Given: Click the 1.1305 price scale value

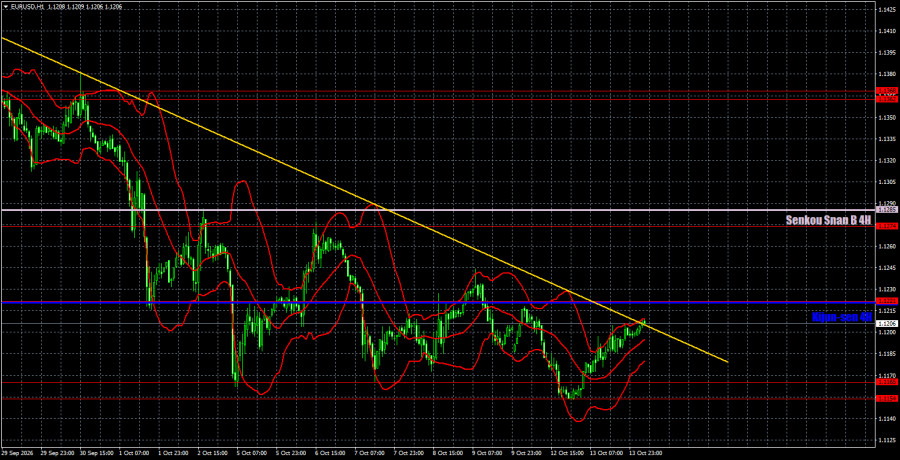Looking at the screenshot, I should pos(886,182).
